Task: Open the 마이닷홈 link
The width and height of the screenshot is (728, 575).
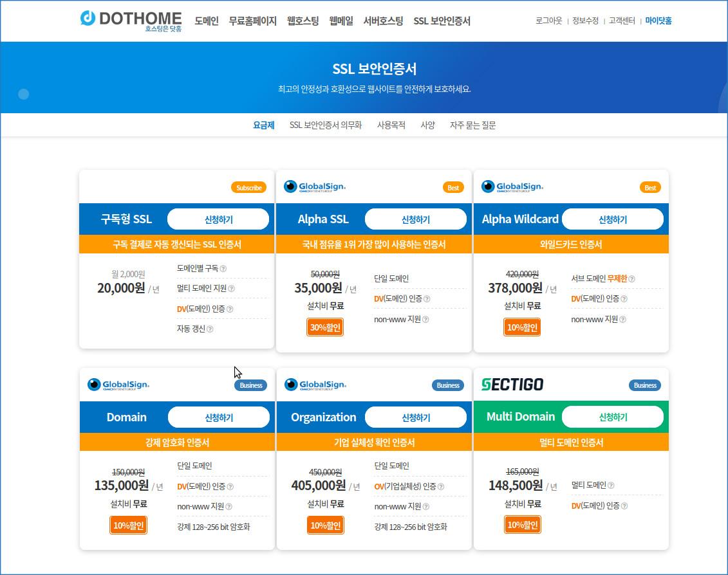Action: [658, 21]
